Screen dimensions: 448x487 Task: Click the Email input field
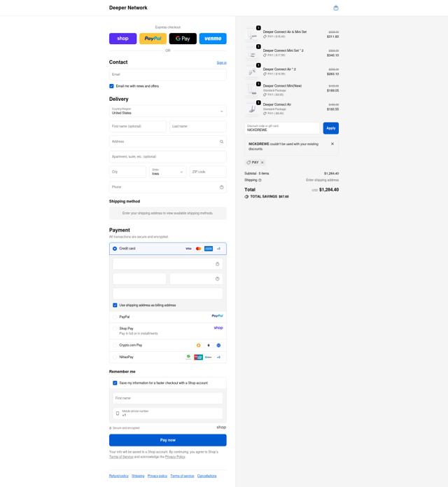pyautogui.click(x=168, y=74)
